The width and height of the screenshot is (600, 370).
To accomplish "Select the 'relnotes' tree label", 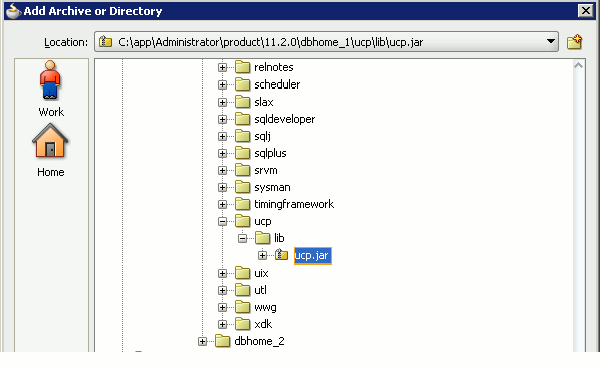I will coord(274,67).
